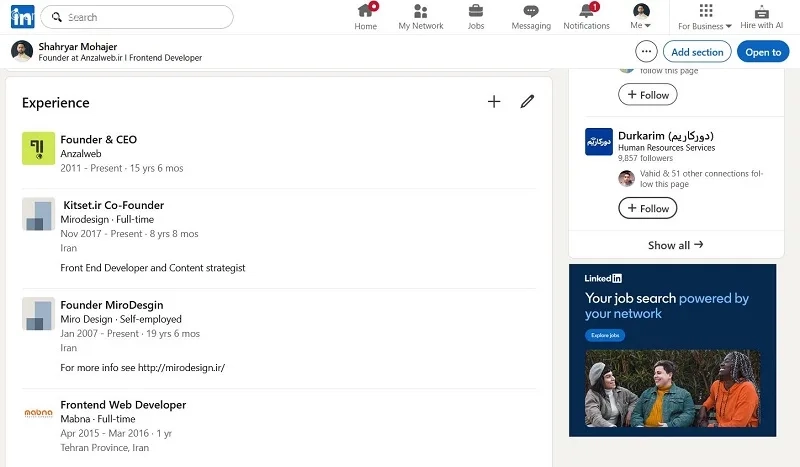800x467 pixels.
Task: Select 'Mirodesign · Full-time' text
Action: click(107, 219)
